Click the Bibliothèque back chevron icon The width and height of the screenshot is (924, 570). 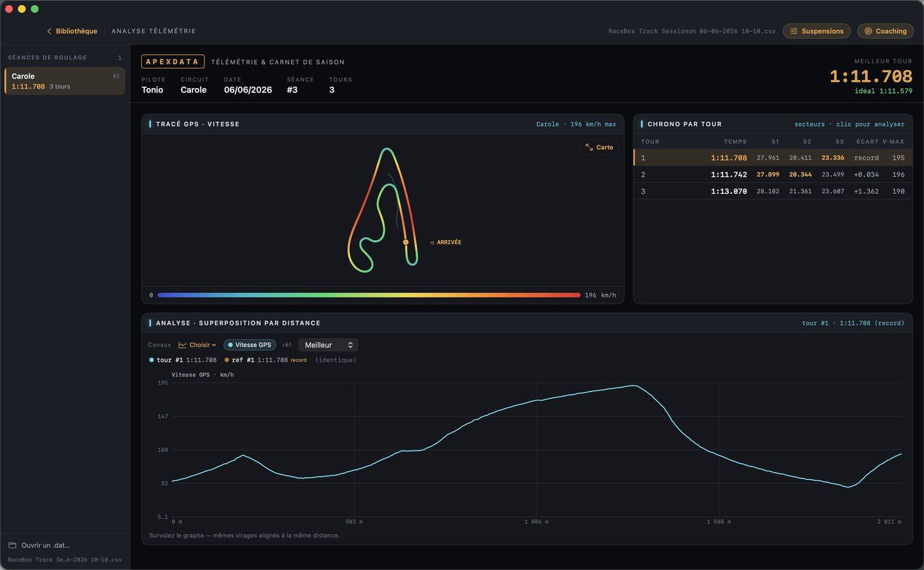[49, 31]
